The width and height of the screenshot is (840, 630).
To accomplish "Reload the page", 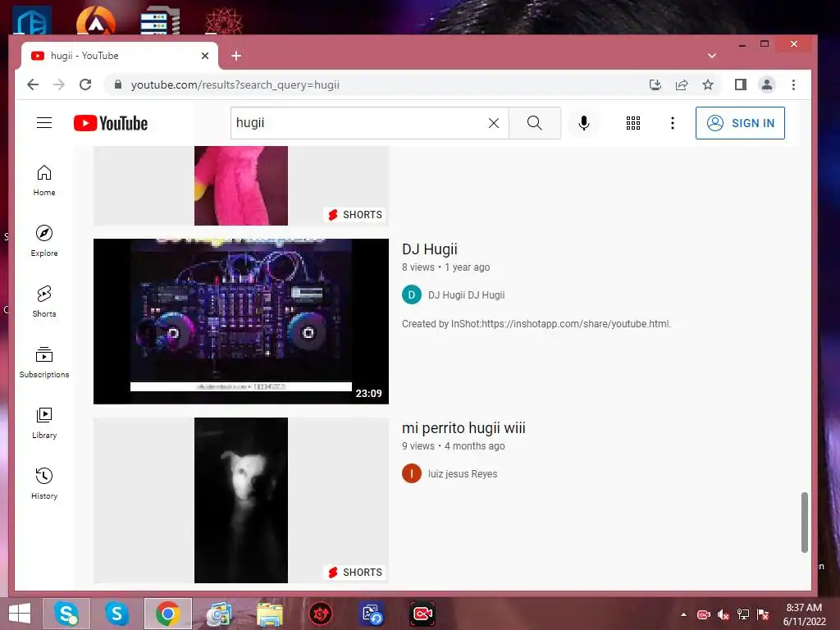I will pos(85,84).
